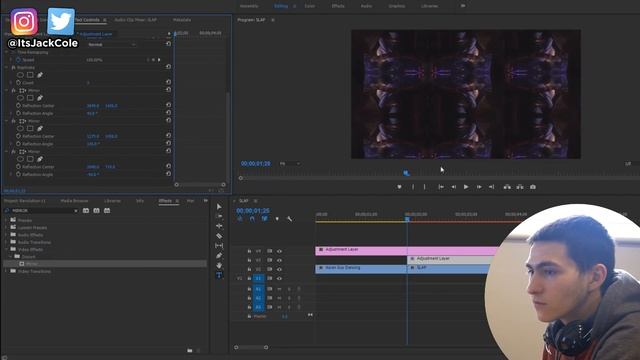
Task: Switch to the Graphics workspace
Action: click(396, 6)
